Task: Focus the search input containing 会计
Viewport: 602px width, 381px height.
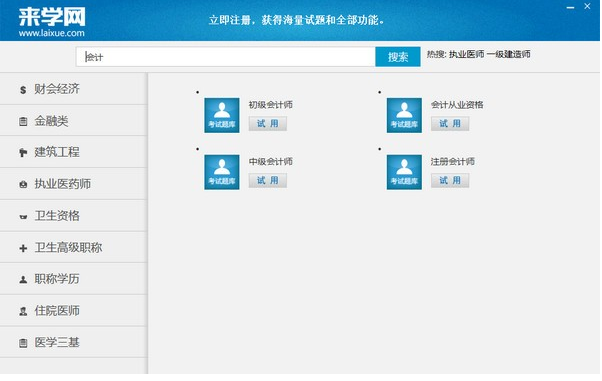Action: (x=225, y=57)
